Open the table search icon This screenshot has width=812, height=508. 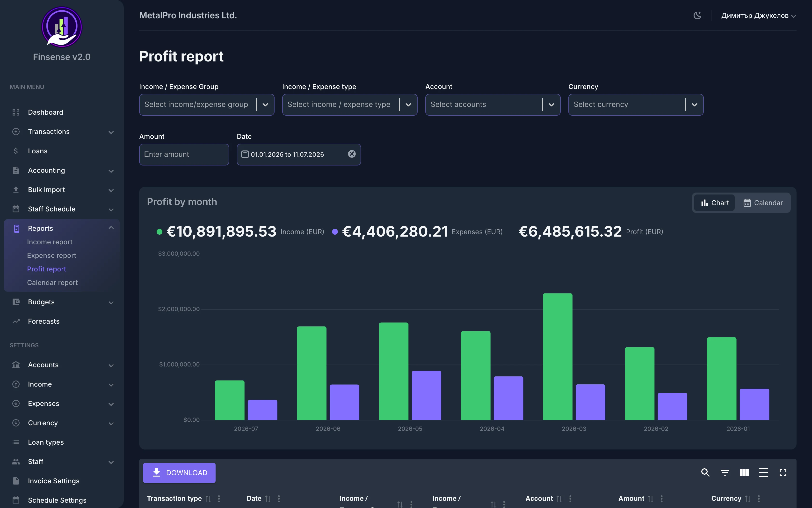(705, 473)
